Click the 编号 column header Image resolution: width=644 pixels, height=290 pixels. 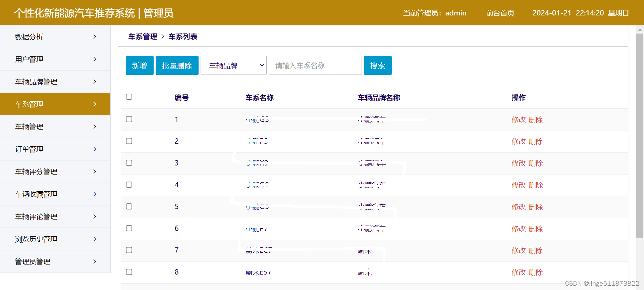click(x=181, y=98)
